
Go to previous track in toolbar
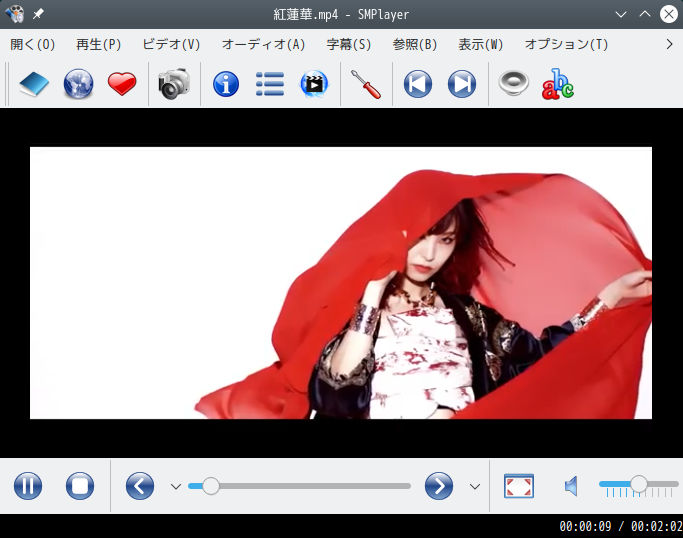point(418,84)
